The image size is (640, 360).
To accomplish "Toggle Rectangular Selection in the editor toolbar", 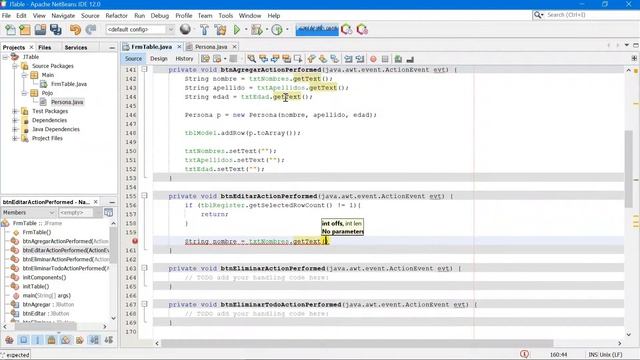I will 298,59.
